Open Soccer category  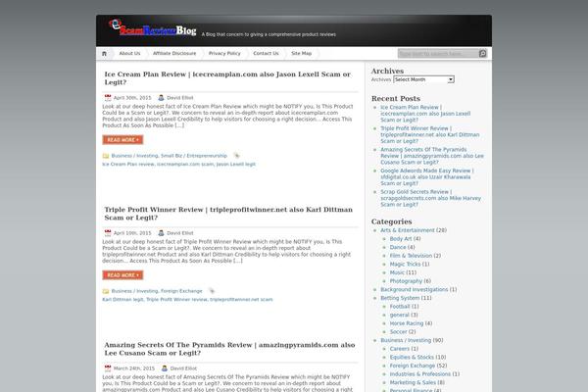click(x=398, y=332)
